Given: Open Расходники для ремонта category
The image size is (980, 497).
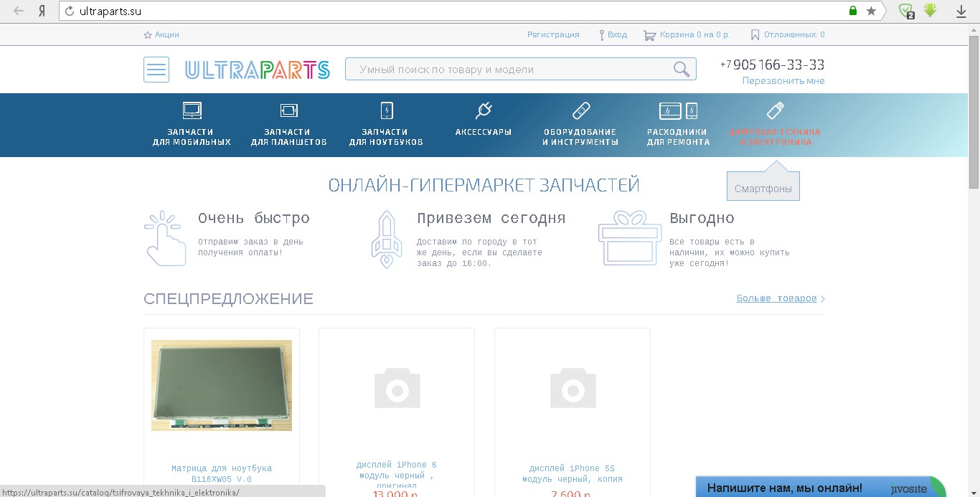Looking at the screenshot, I should click(678, 123).
